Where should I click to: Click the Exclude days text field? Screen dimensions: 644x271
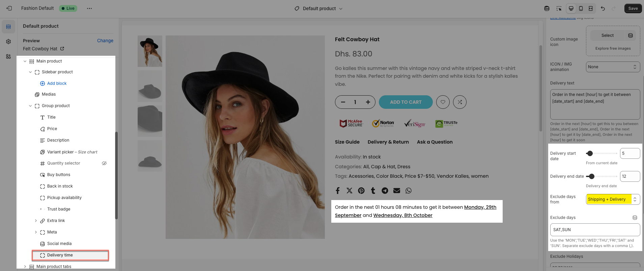[595, 230]
